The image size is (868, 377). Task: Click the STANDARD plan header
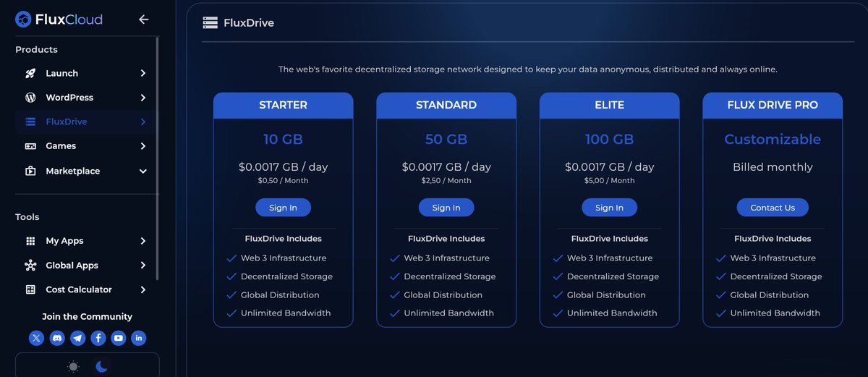[x=446, y=106]
